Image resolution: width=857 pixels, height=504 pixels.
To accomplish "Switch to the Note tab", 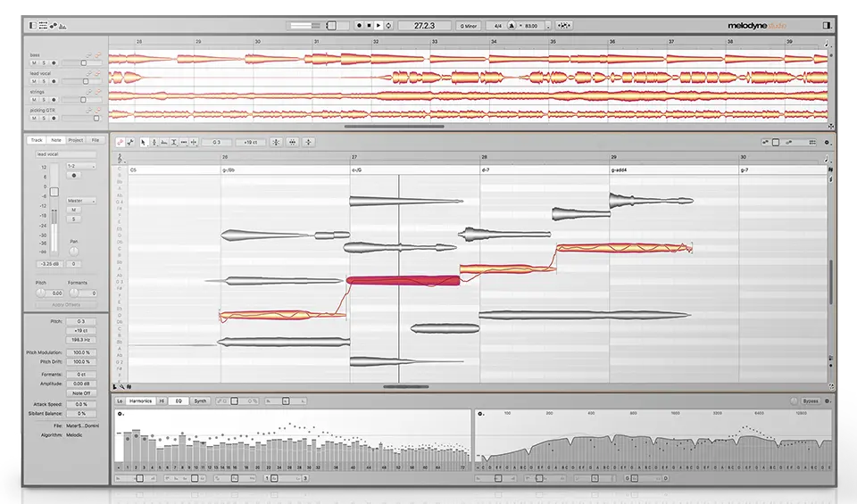I will click(56, 140).
